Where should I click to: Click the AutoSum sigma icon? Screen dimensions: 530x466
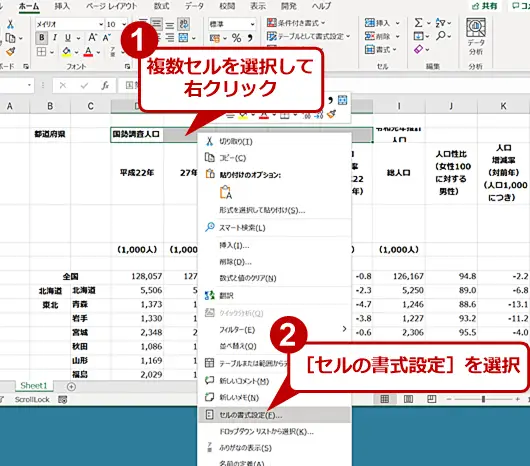(x=418, y=23)
